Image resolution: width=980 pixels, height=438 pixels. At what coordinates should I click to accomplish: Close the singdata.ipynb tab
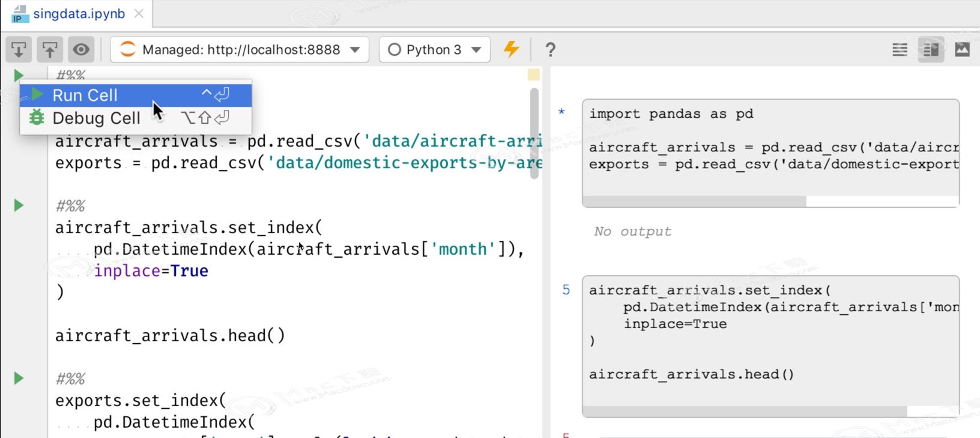click(x=139, y=13)
